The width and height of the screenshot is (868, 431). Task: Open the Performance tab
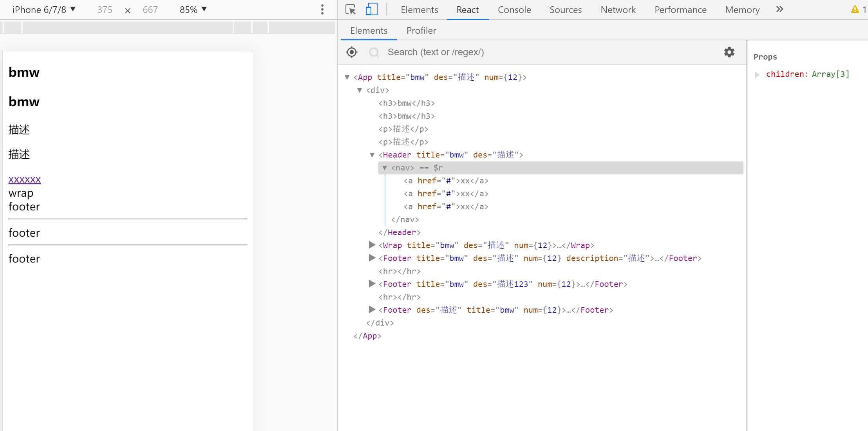click(x=681, y=10)
